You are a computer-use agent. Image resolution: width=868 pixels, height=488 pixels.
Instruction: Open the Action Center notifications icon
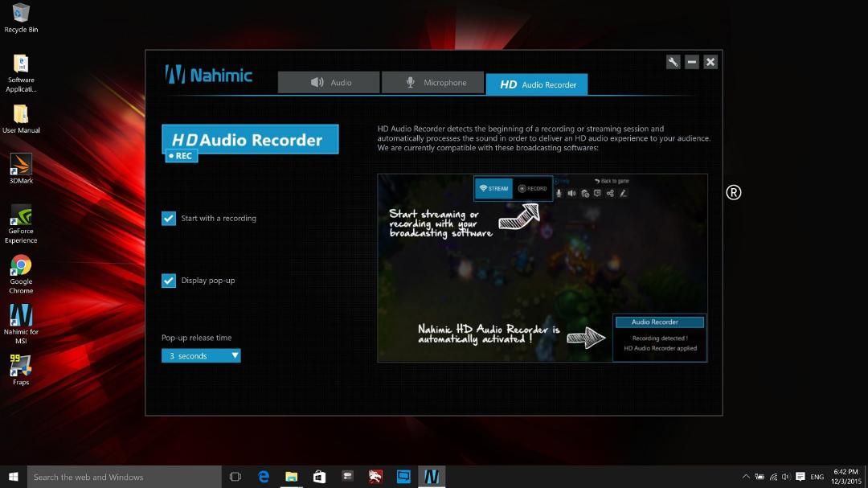[x=800, y=477]
